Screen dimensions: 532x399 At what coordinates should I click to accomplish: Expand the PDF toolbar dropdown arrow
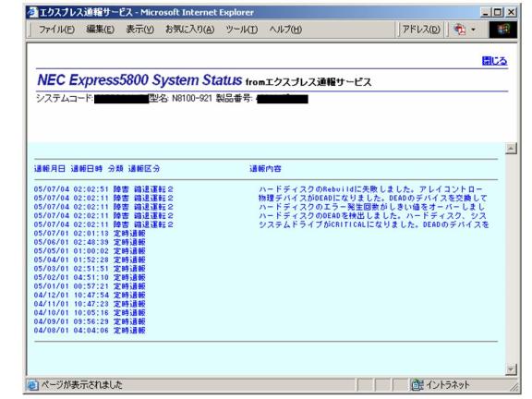[473, 30]
